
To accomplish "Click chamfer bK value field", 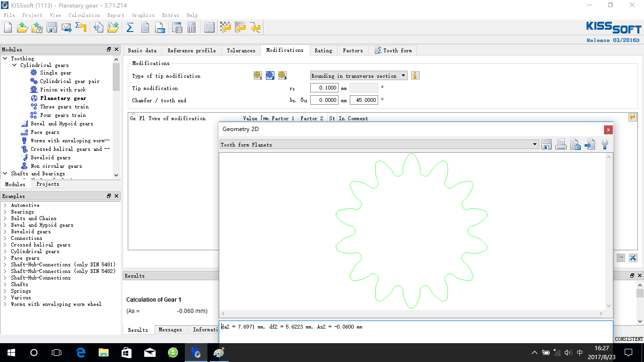I will tap(324, 100).
